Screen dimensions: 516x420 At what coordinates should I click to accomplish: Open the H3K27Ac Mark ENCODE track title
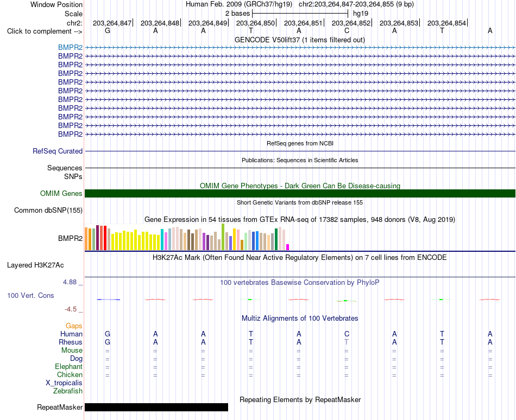(300, 258)
